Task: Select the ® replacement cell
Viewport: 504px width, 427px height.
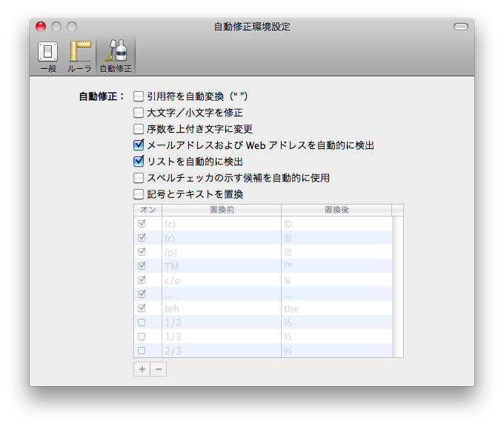Action: coord(336,238)
